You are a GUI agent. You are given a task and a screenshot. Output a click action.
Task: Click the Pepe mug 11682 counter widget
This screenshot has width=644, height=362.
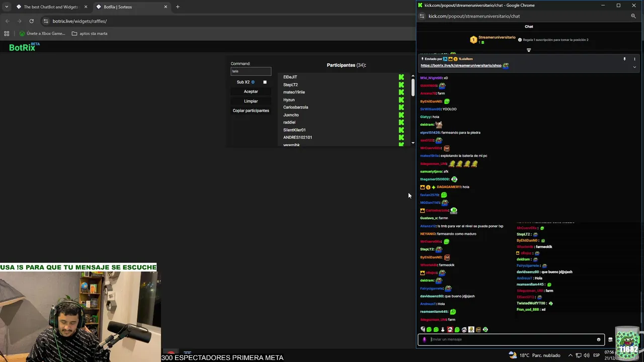628,344
